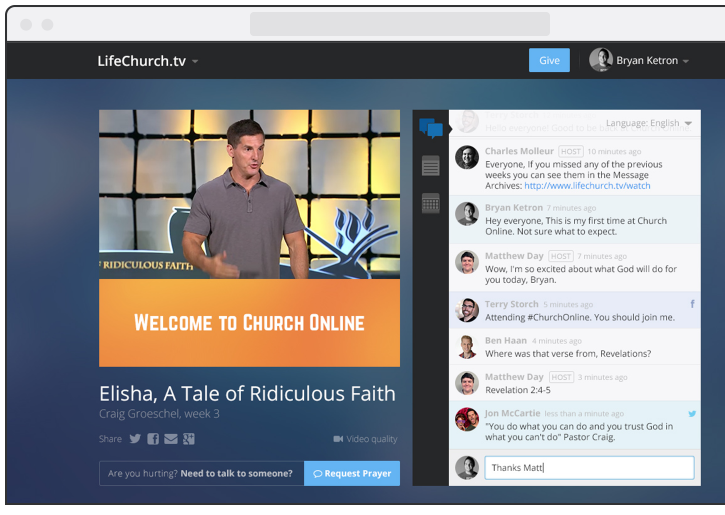Open the schedule calendar icon in sidebar
725x515 pixels.
pyautogui.click(x=430, y=203)
